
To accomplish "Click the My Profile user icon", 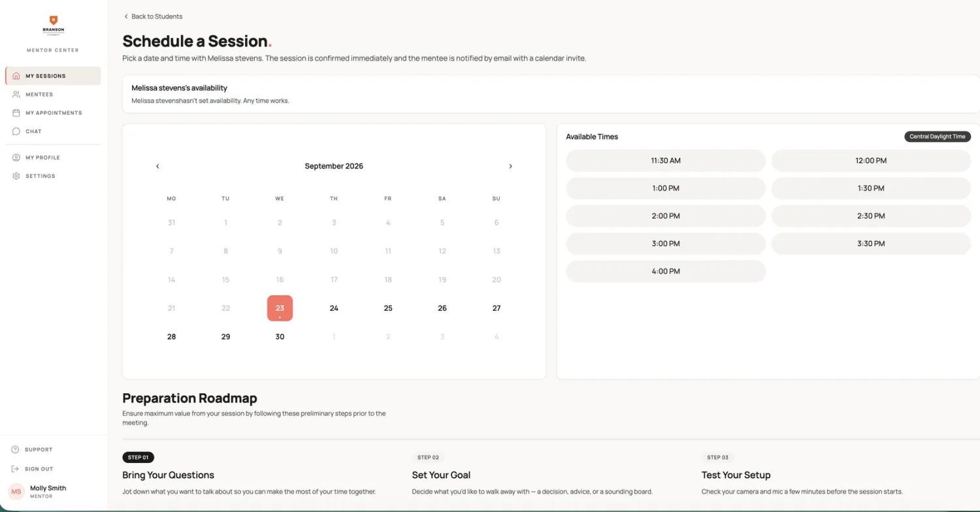I will 16,157.
